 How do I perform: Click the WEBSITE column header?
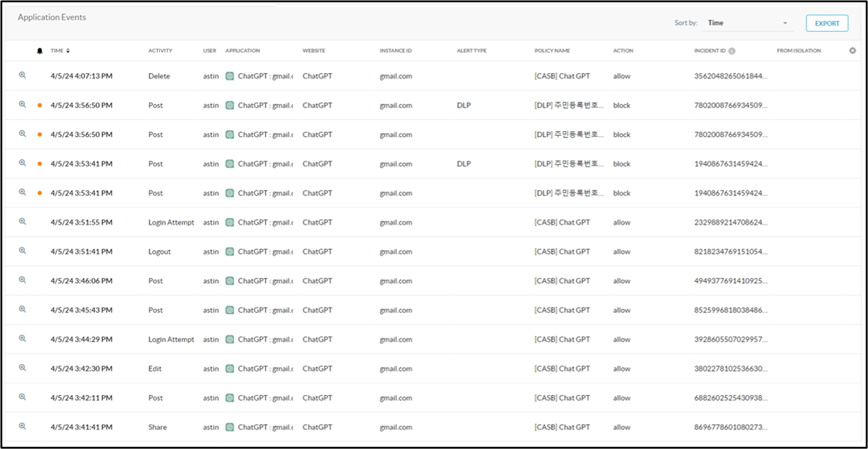pos(314,51)
